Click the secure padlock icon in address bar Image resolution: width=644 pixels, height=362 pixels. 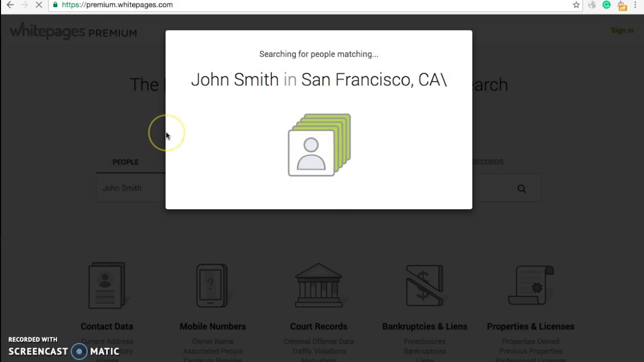click(55, 5)
